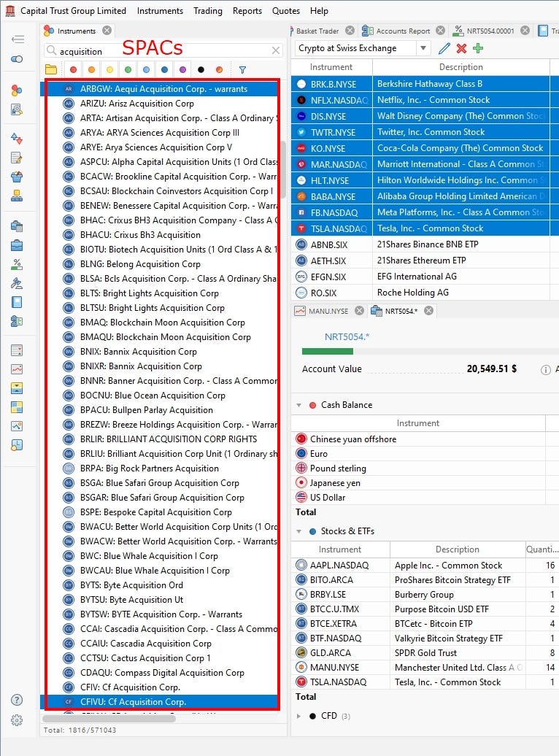Open the Instruments panel from the sidebar colored-circles icon
This screenshot has width=559, height=756.
coord(17,90)
